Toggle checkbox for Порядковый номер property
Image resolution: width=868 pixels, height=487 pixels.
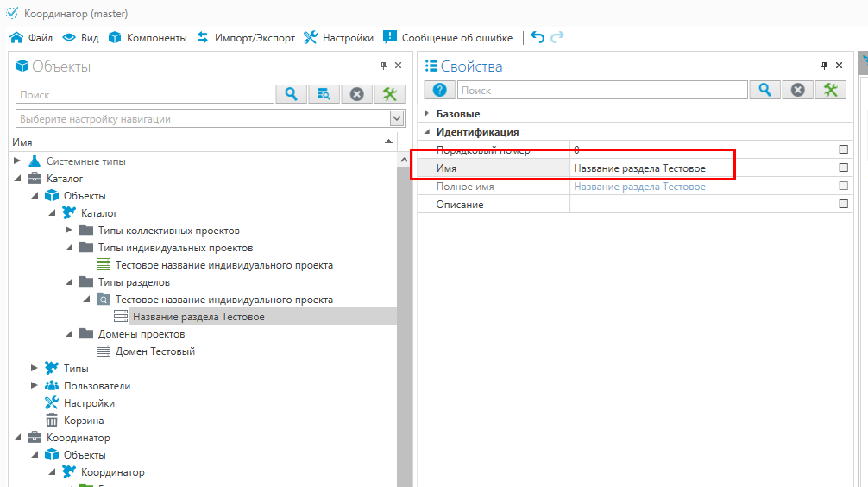[x=843, y=149]
